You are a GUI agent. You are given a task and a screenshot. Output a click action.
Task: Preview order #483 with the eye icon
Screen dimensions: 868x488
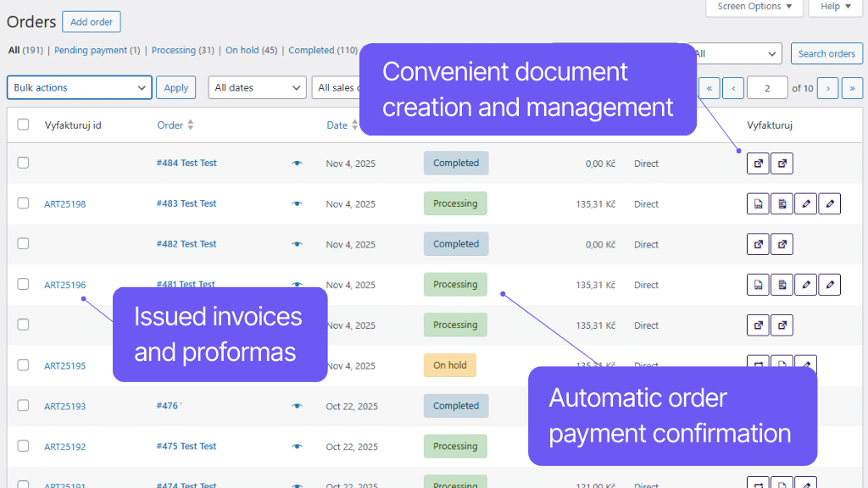pos(298,203)
